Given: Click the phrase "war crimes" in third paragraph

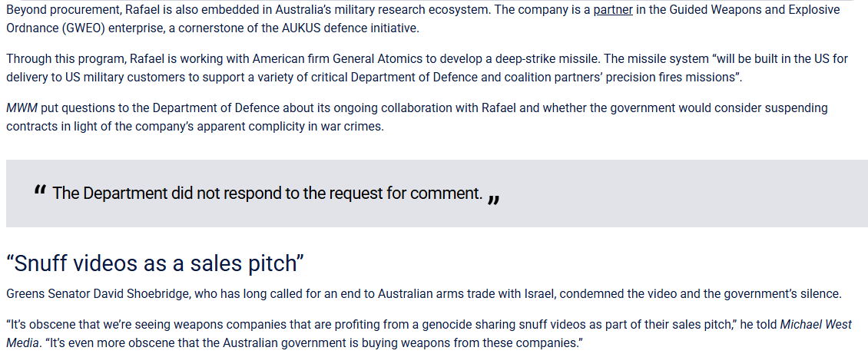Looking at the screenshot, I should point(356,126).
